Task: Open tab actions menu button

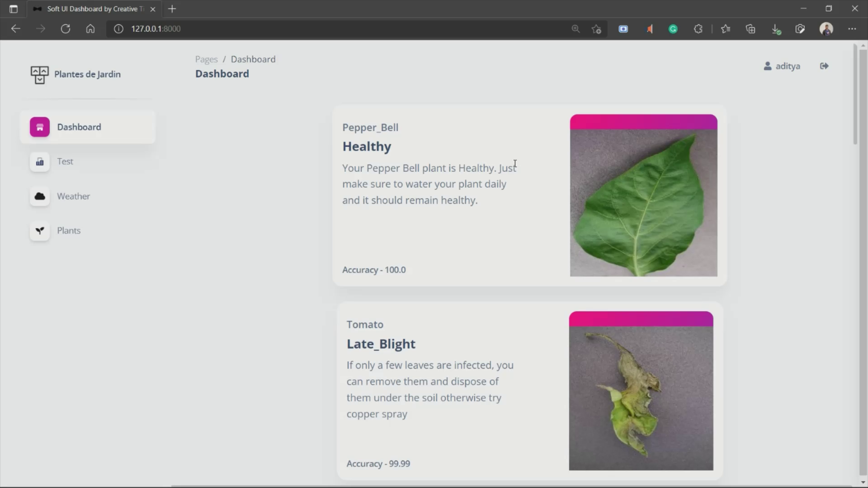Action: (14, 9)
